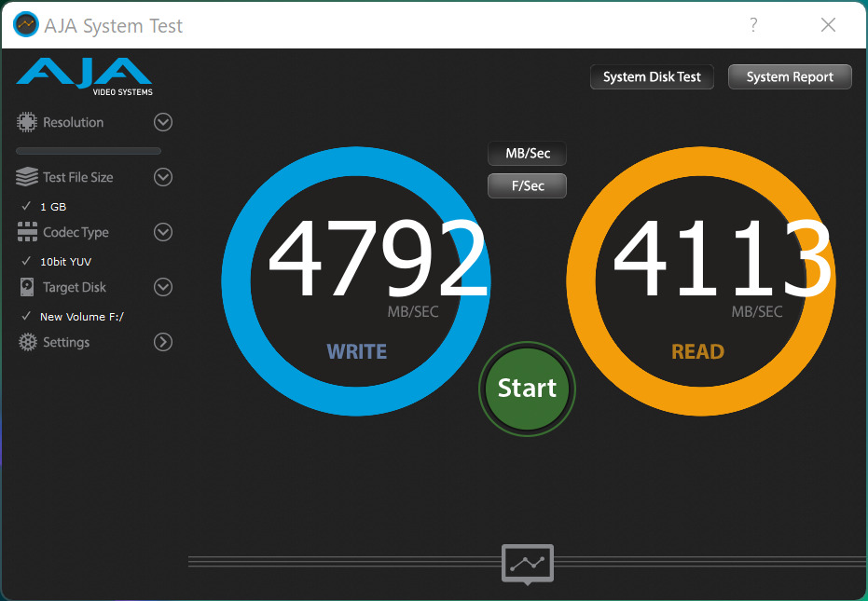Click the Resolution chip icon
This screenshot has height=601, width=868.
pos(26,122)
